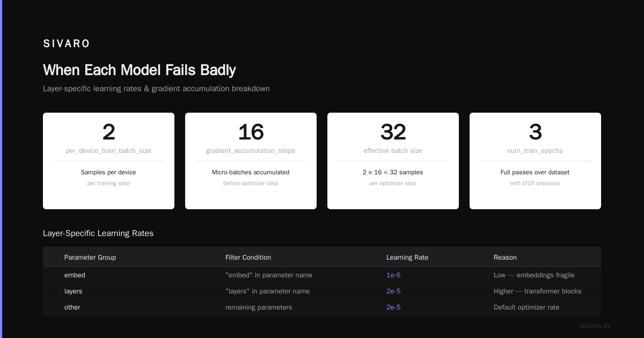Select the num_train_epochs label
This screenshot has width=644, height=338.
535,151
